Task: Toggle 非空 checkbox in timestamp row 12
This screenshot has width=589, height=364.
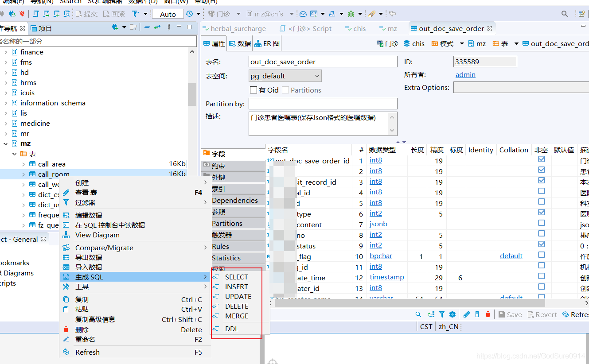Action: tap(541, 276)
